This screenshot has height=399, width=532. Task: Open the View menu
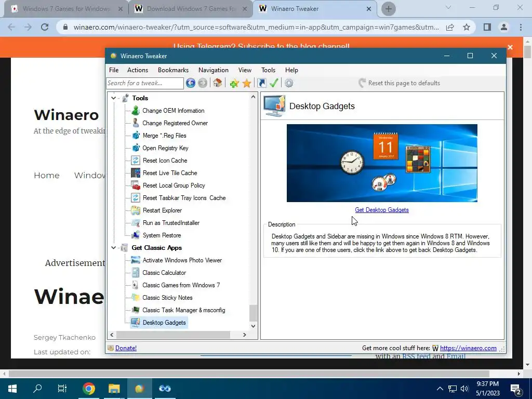pyautogui.click(x=245, y=70)
